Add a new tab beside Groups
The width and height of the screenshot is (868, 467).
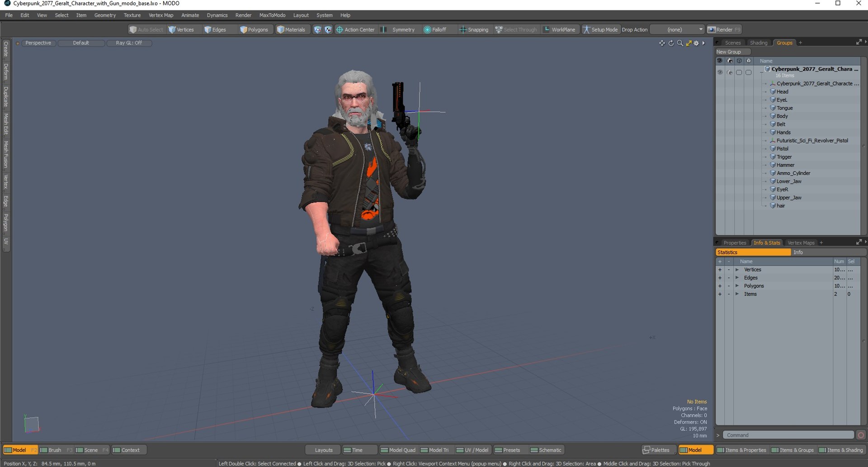click(800, 42)
